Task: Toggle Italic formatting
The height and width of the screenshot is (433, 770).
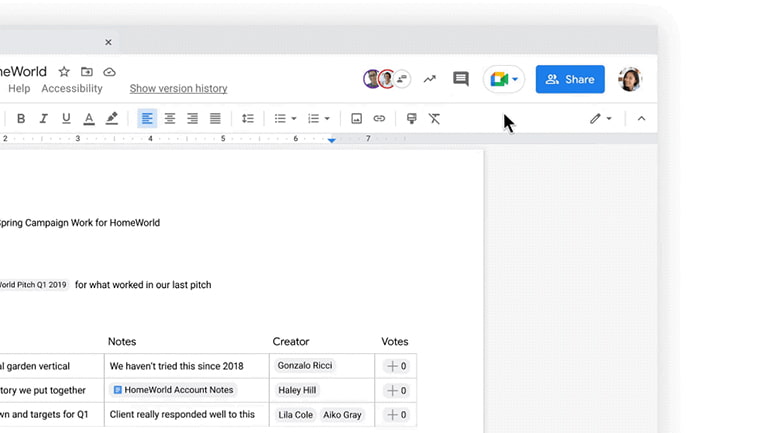Action: 43,118
